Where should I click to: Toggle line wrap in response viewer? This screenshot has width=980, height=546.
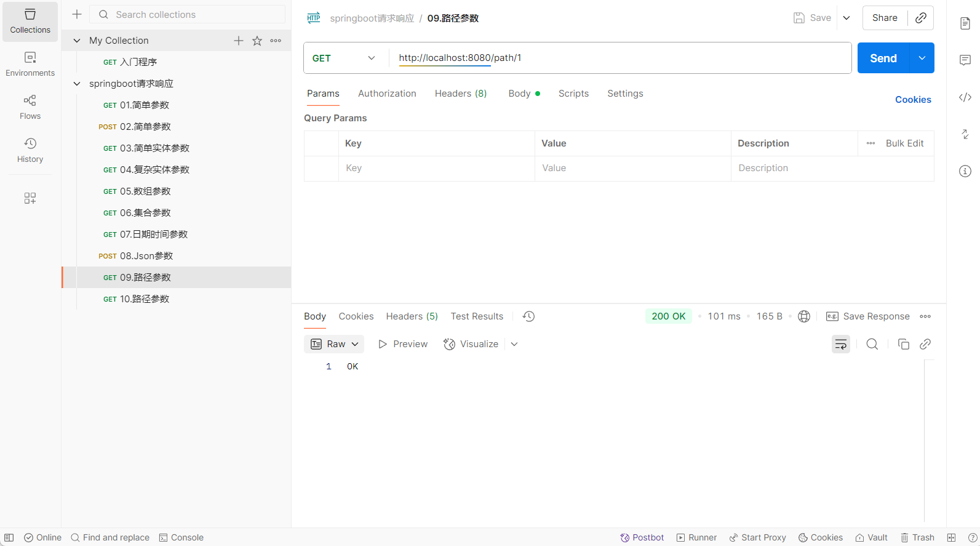tap(841, 344)
